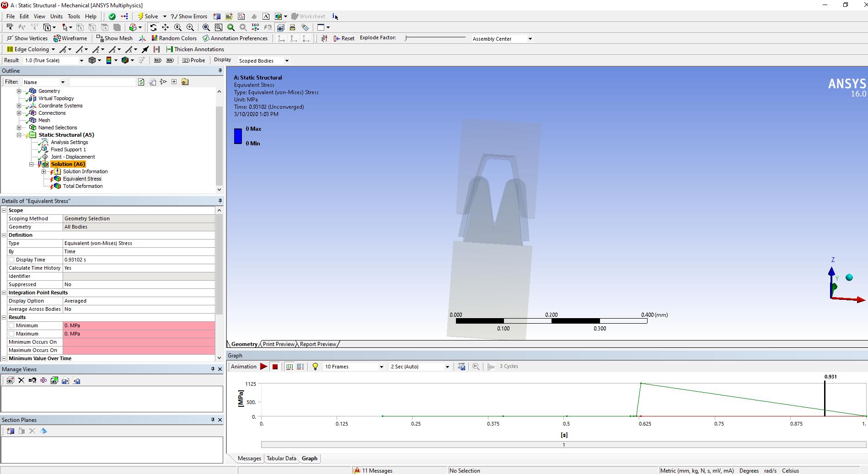This screenshot has height=474, width=868.
Task: Click the Label annotation Abc icon
Action: [x=229, y=16]
